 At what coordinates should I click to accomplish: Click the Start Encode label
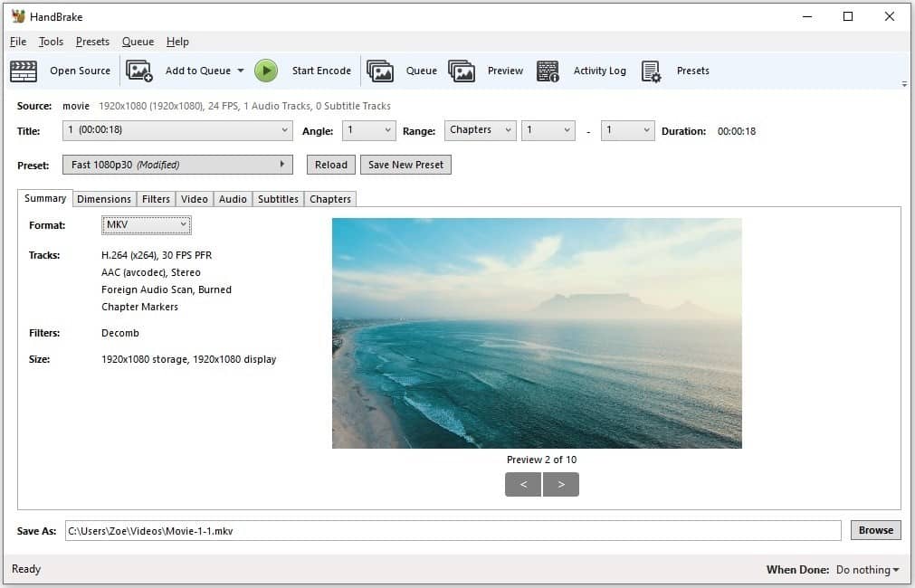(x=321, y=71)
